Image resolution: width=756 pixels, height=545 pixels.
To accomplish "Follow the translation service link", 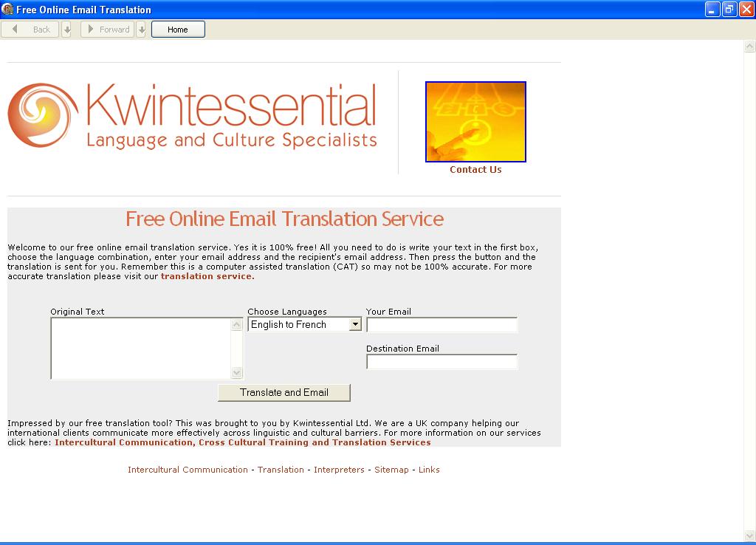I will (x=207, y=276).
